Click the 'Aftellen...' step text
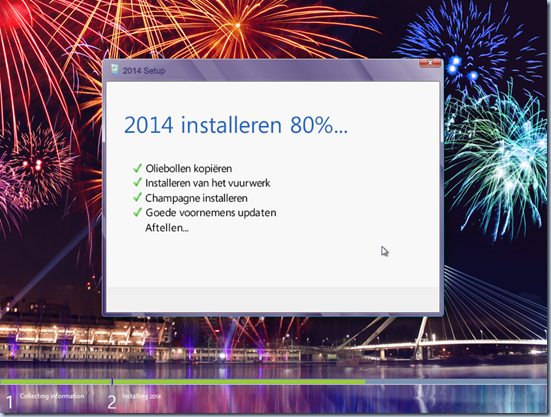The height and width of the screenshot is (417, 551). tap(167, 228)
